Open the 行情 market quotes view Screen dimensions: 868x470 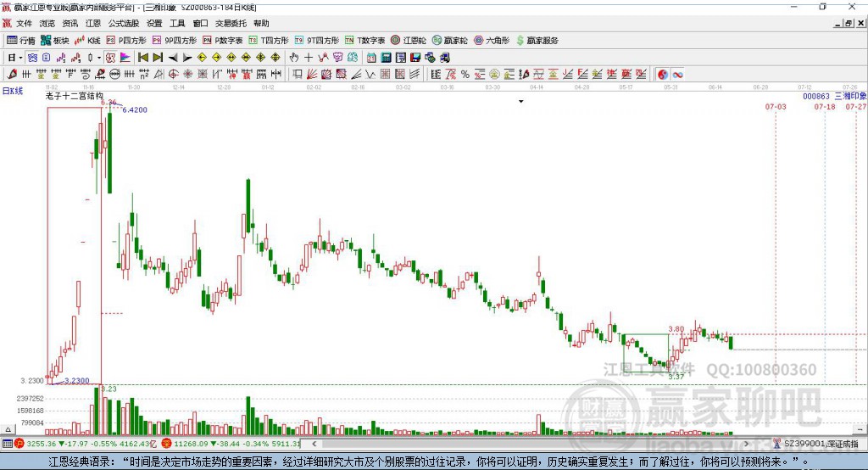tap(21, 41)
